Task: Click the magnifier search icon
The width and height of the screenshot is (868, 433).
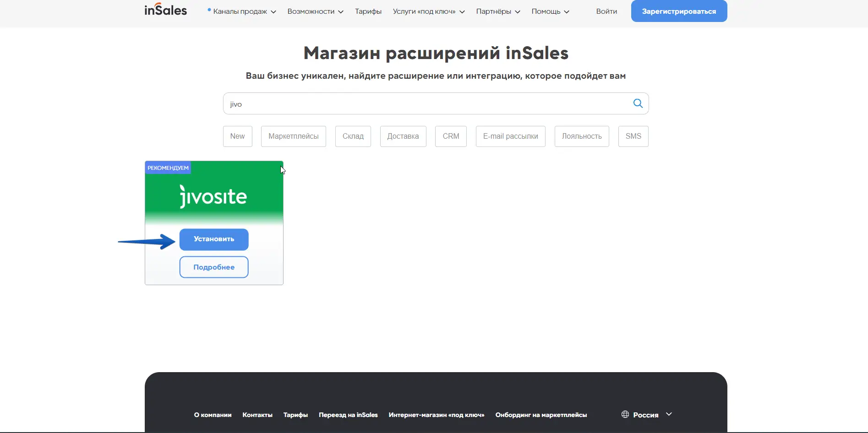Action: click(638, 103)
